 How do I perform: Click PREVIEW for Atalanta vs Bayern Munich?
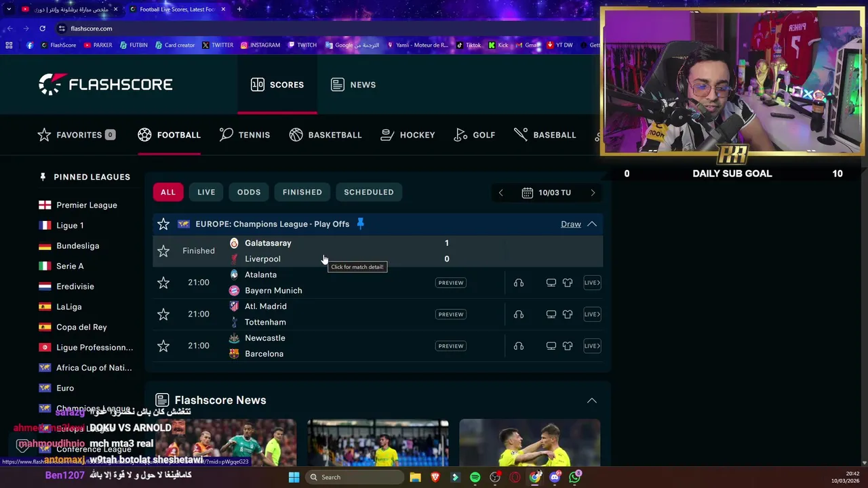click(451, 283)
